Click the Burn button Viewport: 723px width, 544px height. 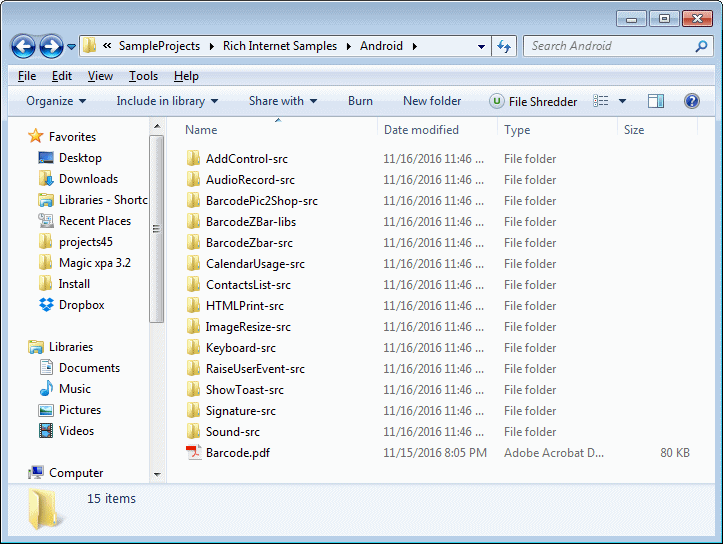click(x=360, y=101)
